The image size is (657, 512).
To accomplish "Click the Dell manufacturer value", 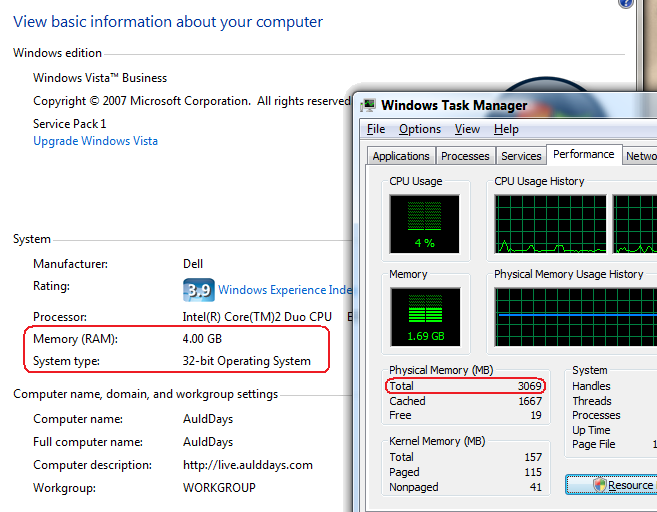I will 193,264.
